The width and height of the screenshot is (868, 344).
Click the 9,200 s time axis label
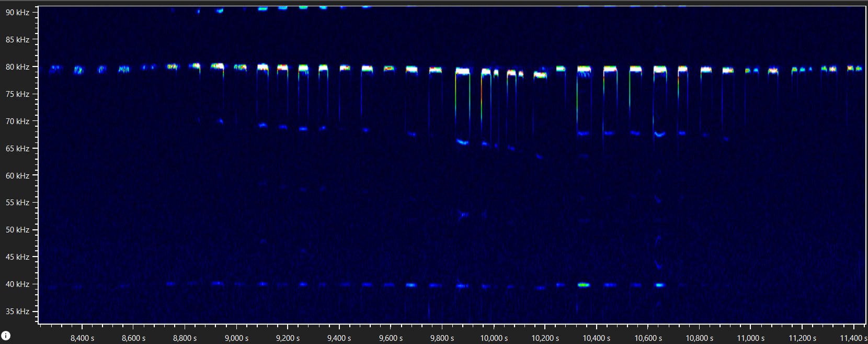pos(288,338)
